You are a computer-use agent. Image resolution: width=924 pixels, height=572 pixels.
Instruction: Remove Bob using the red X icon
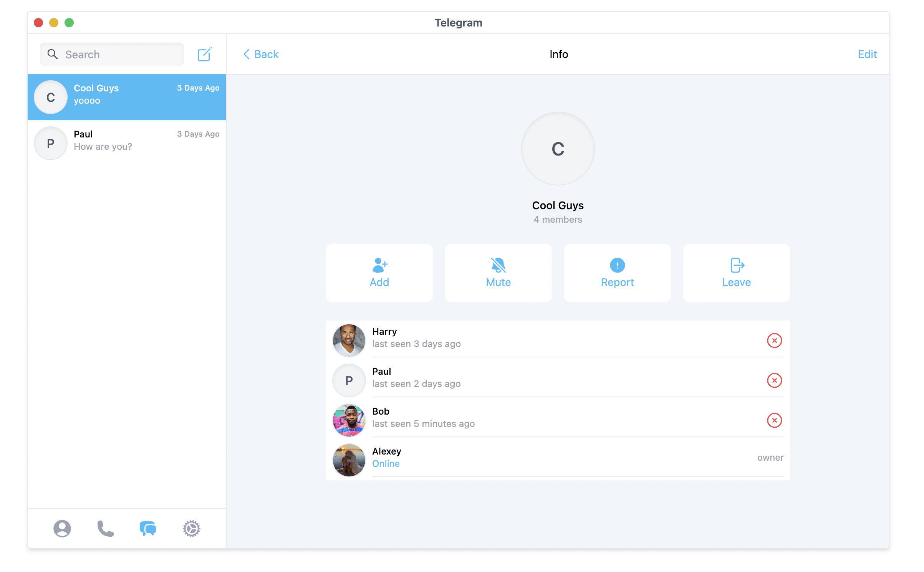(x=774, y=420)
